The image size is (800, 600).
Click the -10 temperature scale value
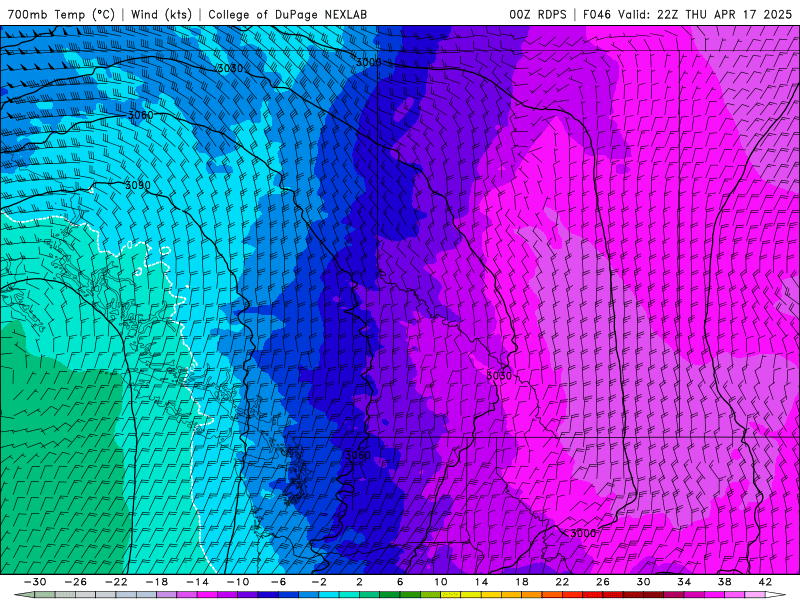(238, 582)
